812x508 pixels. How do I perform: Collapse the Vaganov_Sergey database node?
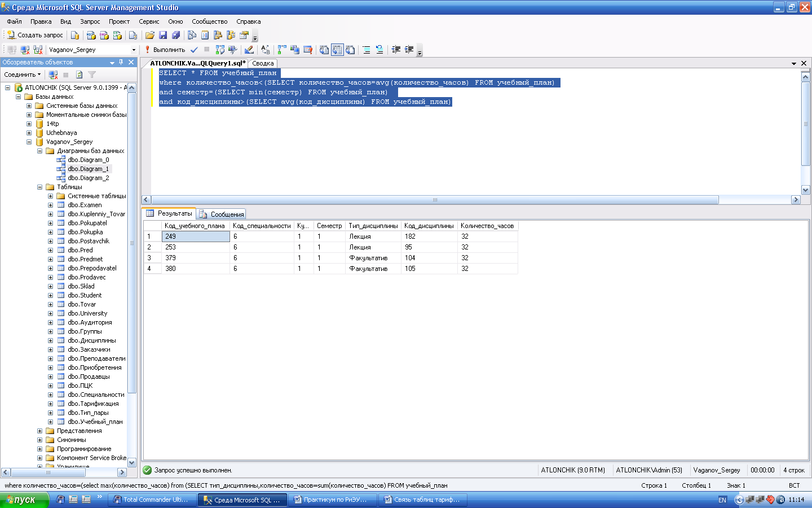pyautogui.click(x=29, y=142)
